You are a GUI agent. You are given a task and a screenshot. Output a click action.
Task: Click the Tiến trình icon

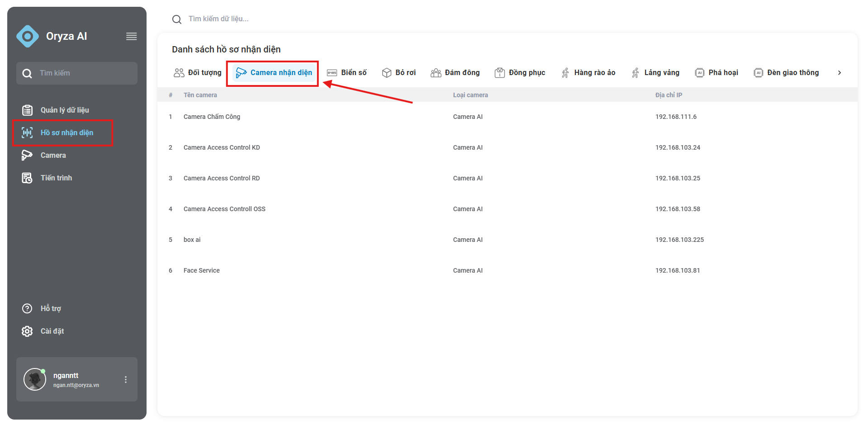point(27,178)
